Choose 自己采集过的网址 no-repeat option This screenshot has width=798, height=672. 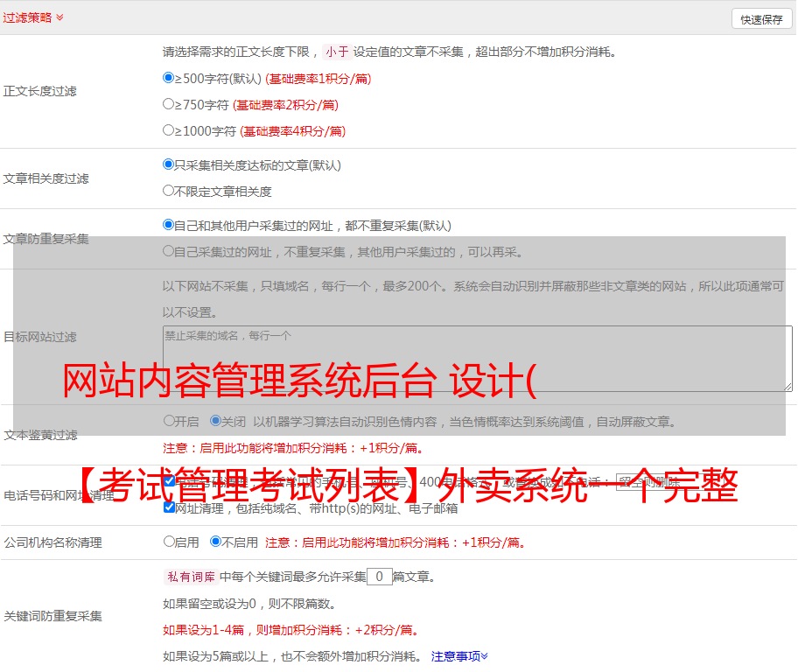(x=169, y=251)
